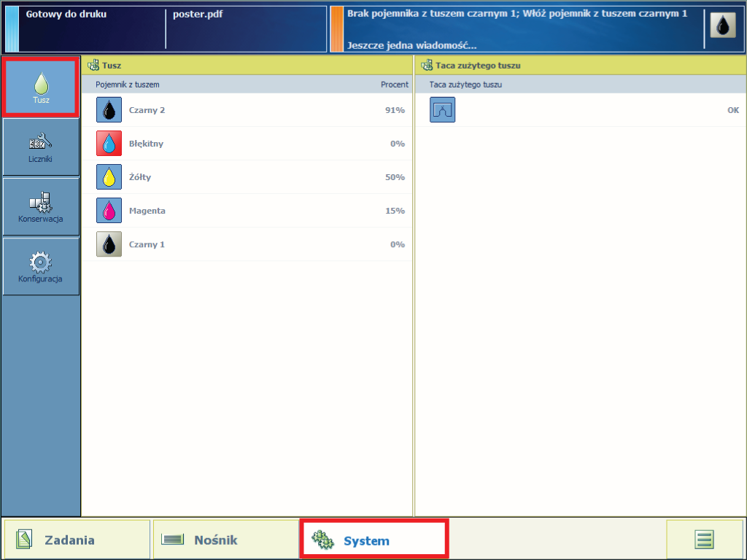Click the poster.pdf job name
Image resolution: width=747 pixels, height=560 pixels.
point(198,15)
